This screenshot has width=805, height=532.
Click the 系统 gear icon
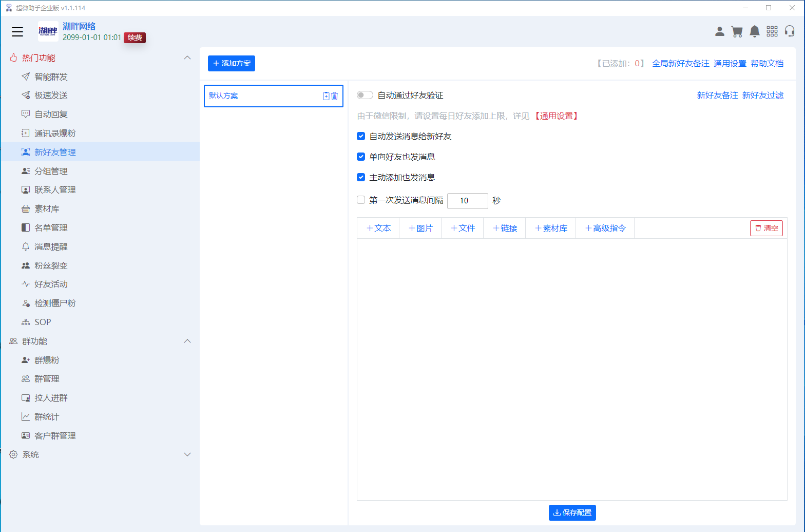13,454
